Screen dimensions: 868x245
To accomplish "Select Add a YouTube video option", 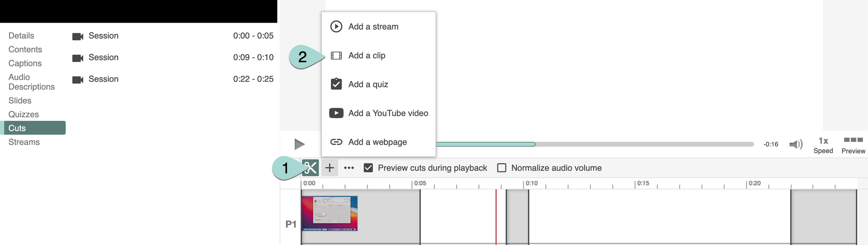I will (x=388, y=113).
